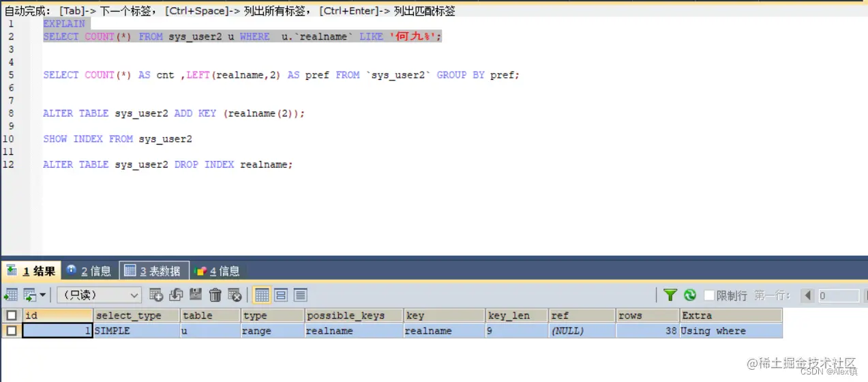
Task: Click line number 12 in the gutter
Action: point(8,164)
